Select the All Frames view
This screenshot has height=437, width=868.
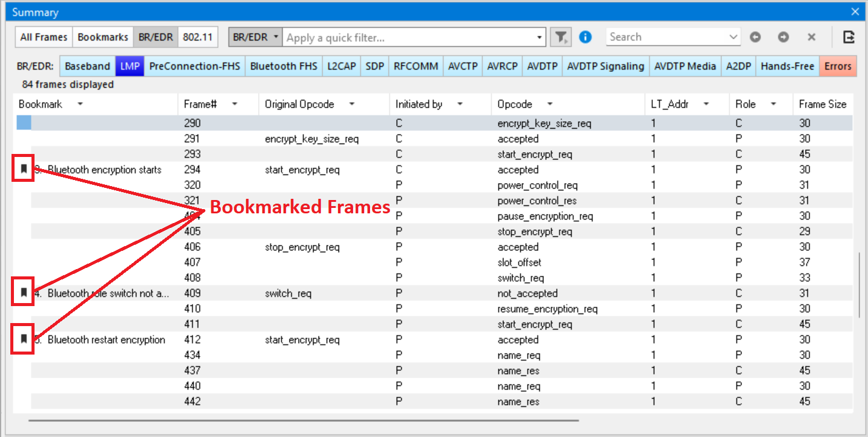(x=44, y=37)
